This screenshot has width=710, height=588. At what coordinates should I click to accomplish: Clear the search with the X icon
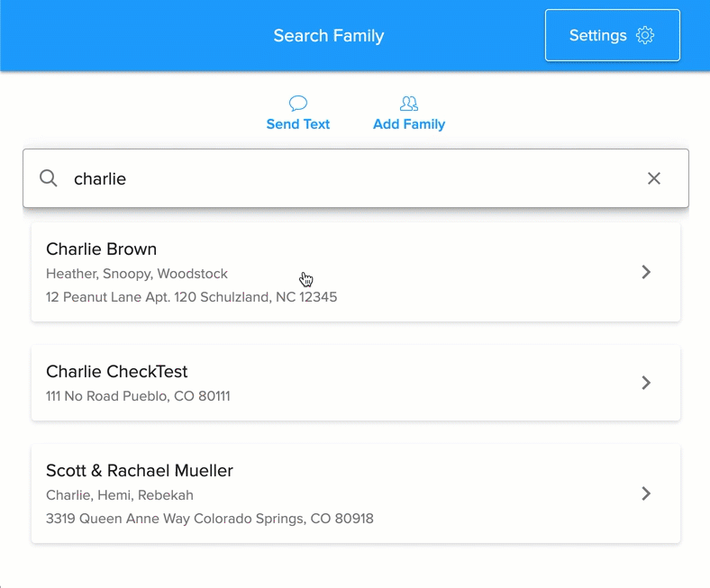coord(654,178)
